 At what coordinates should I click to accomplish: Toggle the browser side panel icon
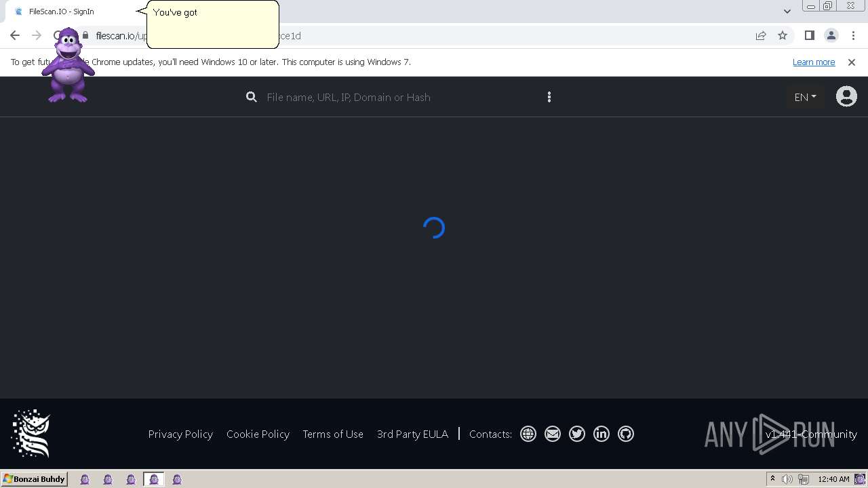click(809, 35)
